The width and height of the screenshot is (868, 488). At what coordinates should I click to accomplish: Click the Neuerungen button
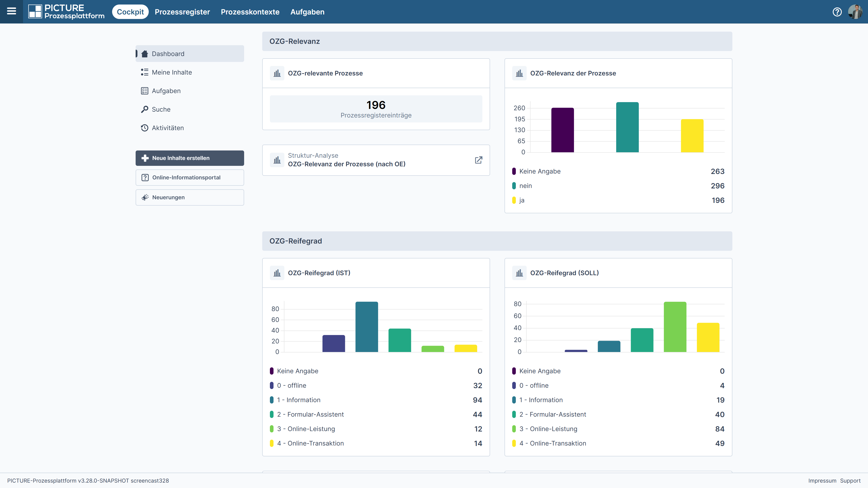(190, 197)
